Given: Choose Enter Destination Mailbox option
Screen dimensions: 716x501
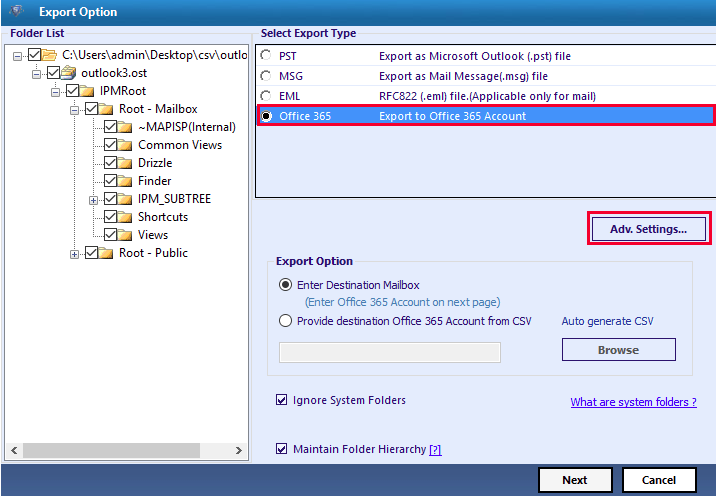Looking at the screenshot, I should point(285,285).
